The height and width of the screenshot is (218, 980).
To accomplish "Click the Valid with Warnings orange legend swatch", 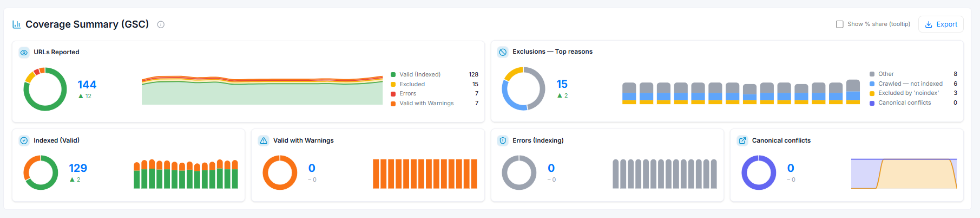I will pos(393,104).
